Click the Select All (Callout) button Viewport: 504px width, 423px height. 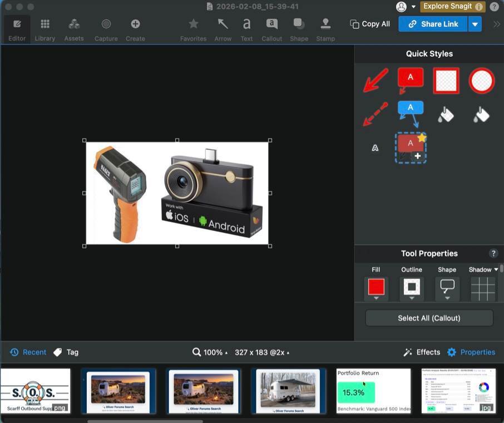click(x=429, y=318)
